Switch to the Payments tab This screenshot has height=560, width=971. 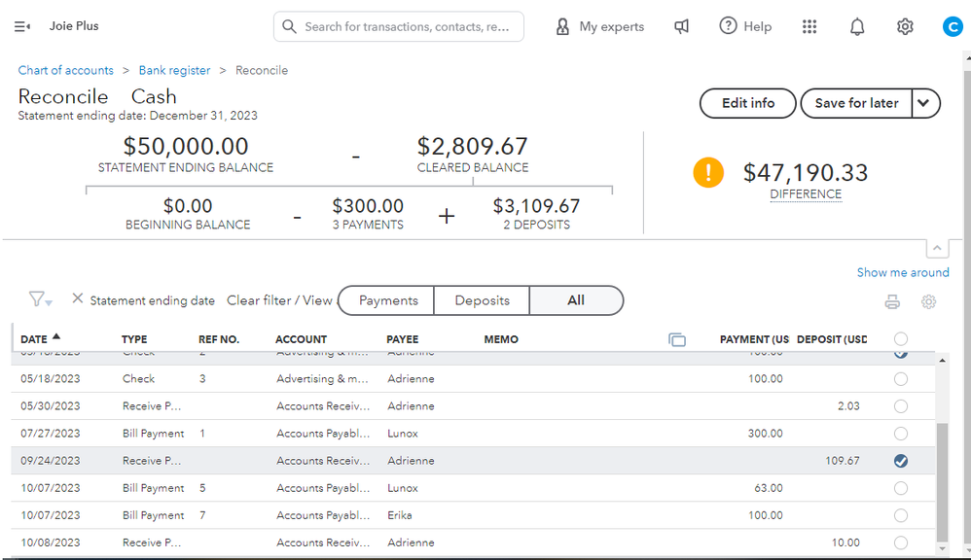(x=388, y=300)
